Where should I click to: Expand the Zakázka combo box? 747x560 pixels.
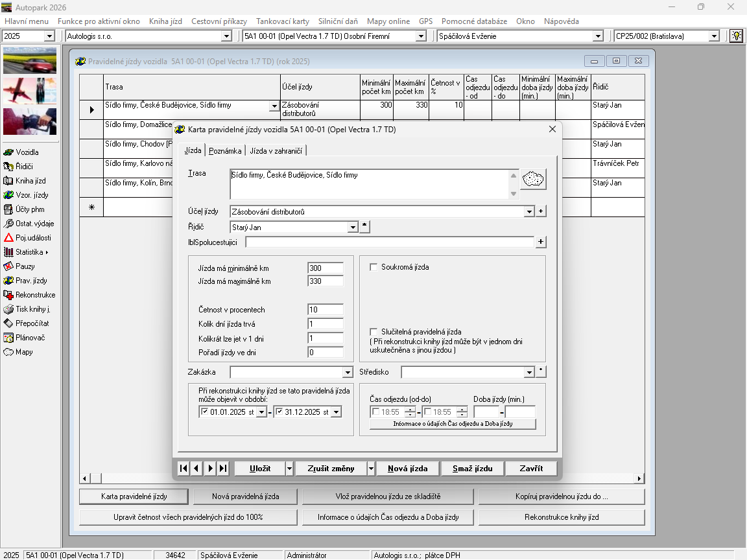[x=348, y=373]
